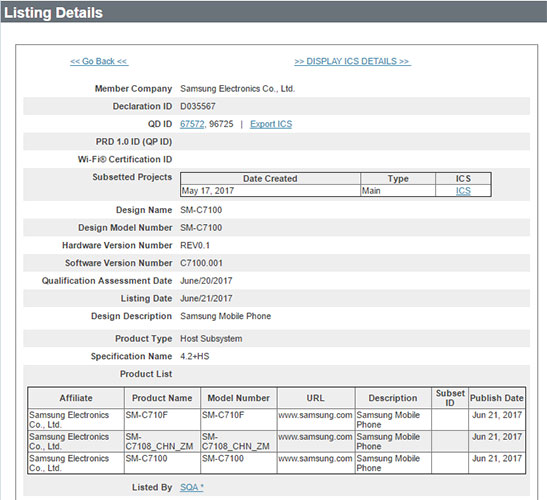Click Product Name cell SM-C7100 in Product List
The height and width of the screenshot is (500, 547).
coord(162,463)
